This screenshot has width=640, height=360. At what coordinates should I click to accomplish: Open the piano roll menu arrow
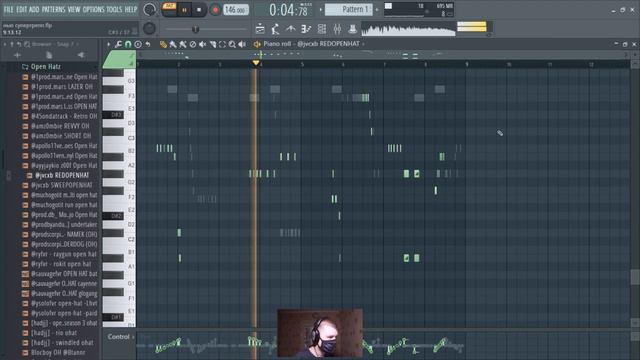click(x=109, y=44)
